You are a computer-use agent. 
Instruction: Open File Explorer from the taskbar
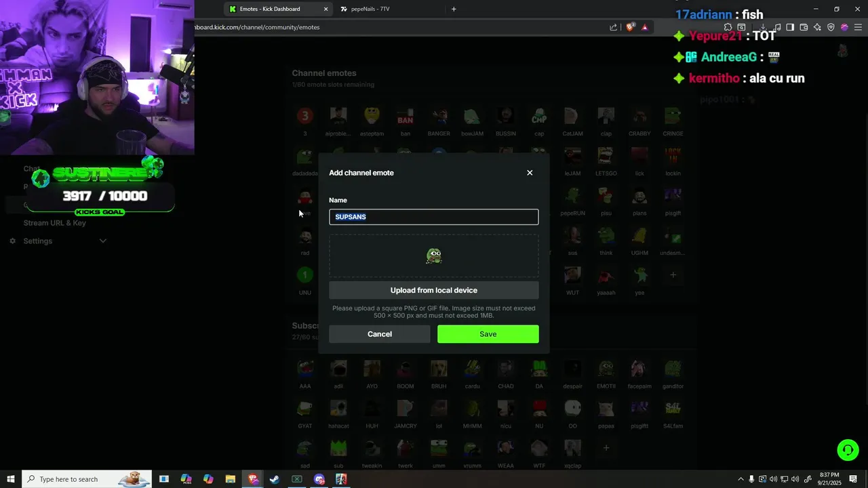[231, 479]
